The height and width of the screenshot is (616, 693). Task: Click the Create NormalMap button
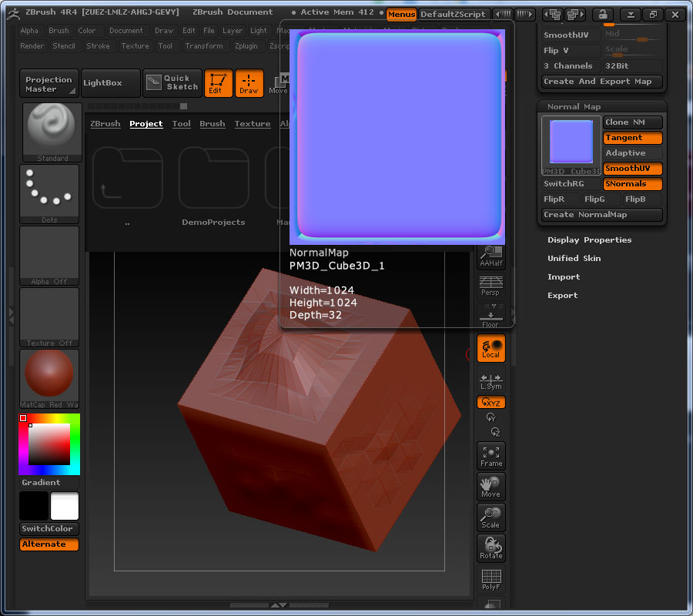point(602,215)
